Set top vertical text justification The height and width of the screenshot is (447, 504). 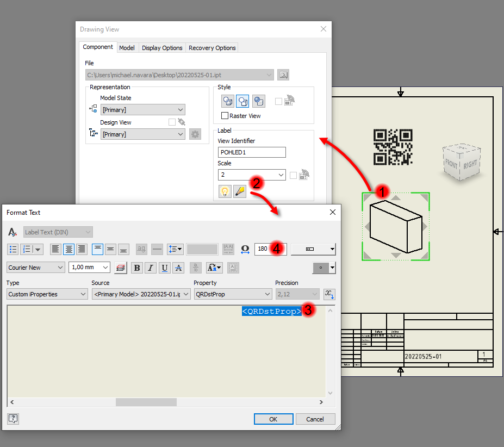[97, 249]
